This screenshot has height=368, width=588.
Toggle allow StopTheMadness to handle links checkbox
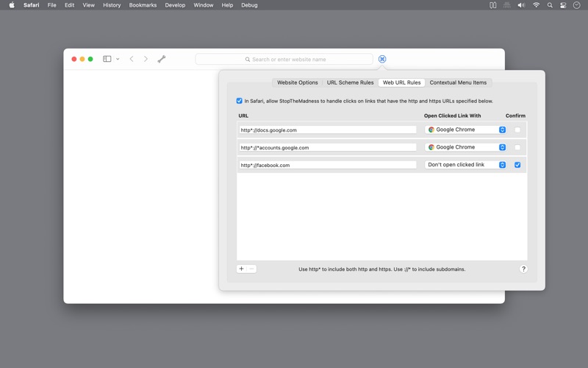240,101
